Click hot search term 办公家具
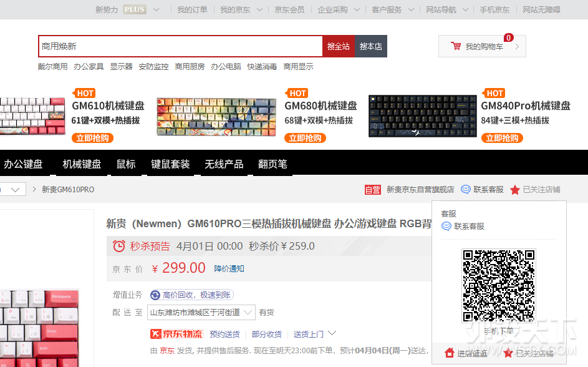The width and height of the screenshot is (588, 367). pos(89,67)
